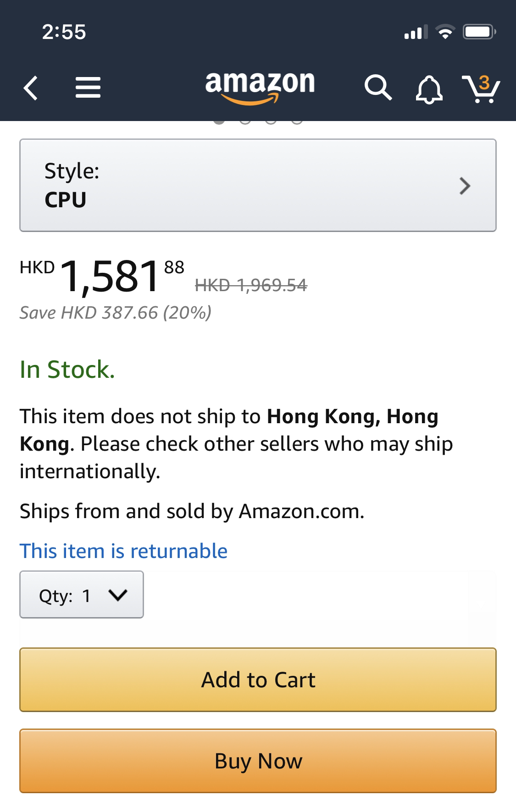
Task: Open "This item is returnable" link
Action: (123, 551)
